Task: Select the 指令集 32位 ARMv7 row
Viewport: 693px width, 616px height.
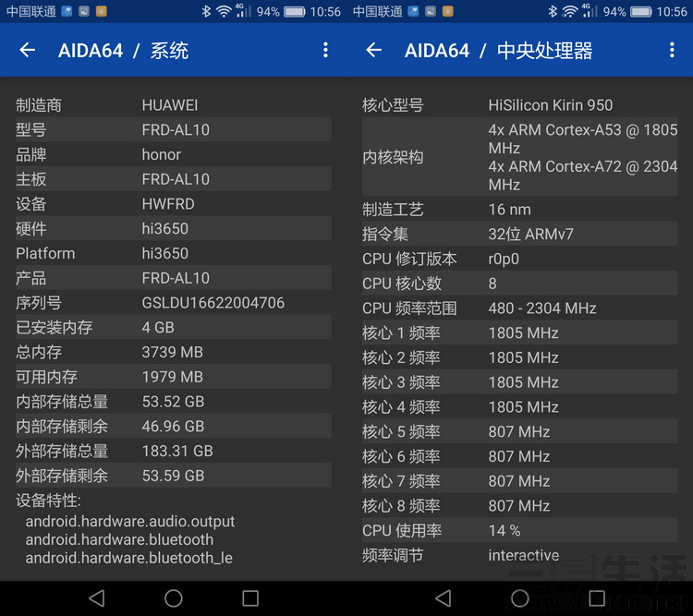Action: tap(519, 234)
